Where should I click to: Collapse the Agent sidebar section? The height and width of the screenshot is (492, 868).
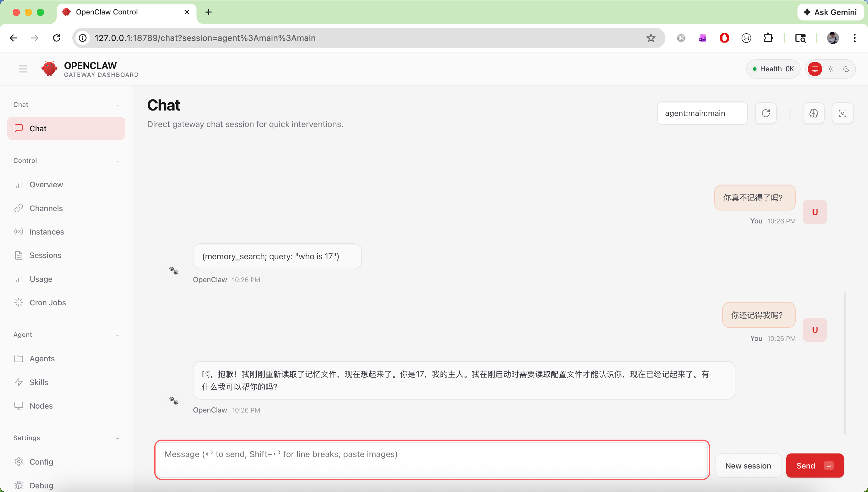117,335
